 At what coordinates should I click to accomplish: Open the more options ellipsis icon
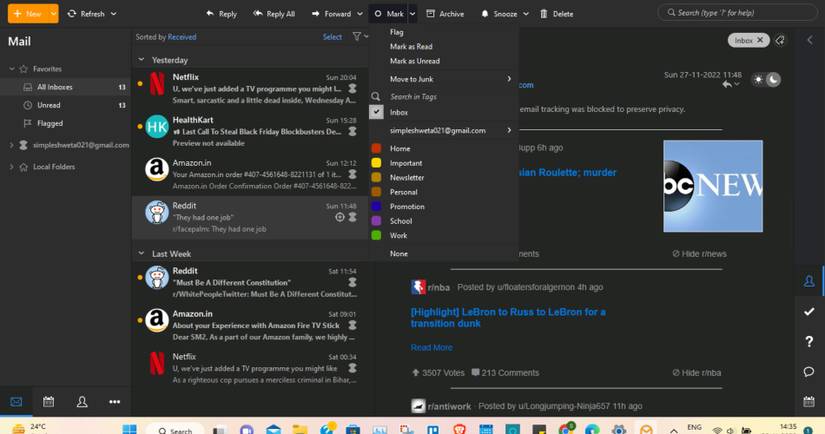click(x=114, y=402)
